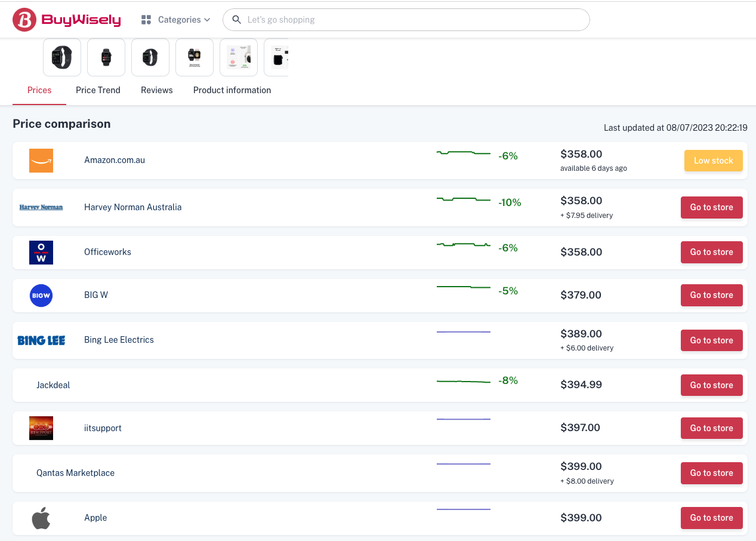
Task: Click Jackdeal's price trend sparkline
Action: click(x=464, y=381)
